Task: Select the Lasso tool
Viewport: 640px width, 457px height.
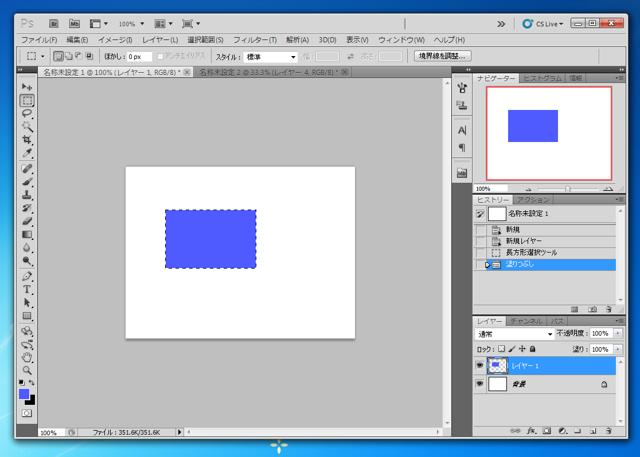Action: coord(27,114)
